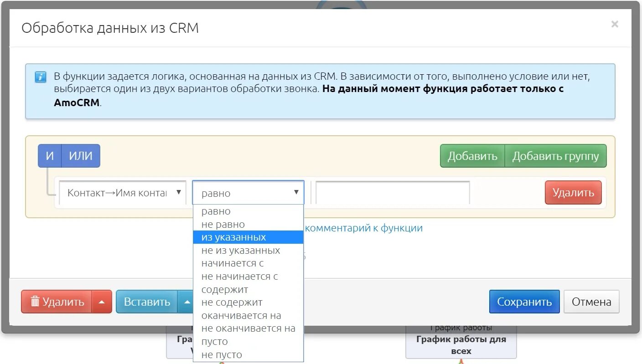Pick содержит from the operator list
This screenshot has height=364, width=642.
pos(248,290)
